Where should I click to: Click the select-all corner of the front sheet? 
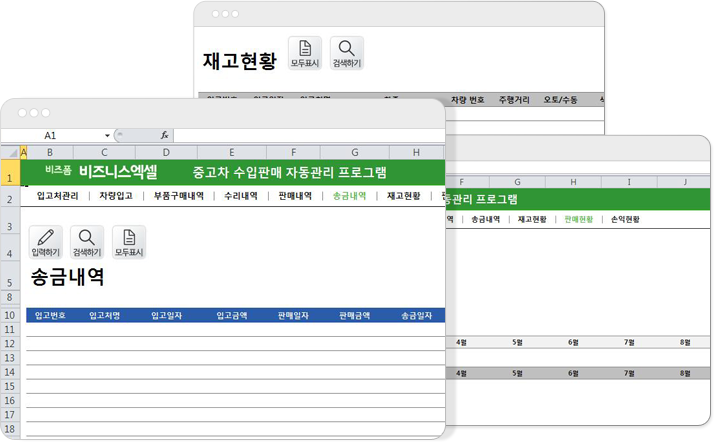pos(10,152)
